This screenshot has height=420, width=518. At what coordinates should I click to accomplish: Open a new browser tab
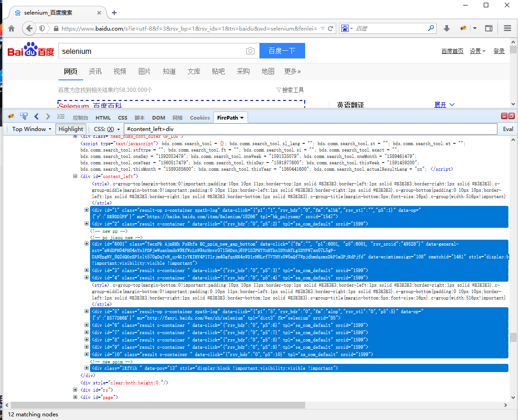pyautogui.click(x=114, y=13)
